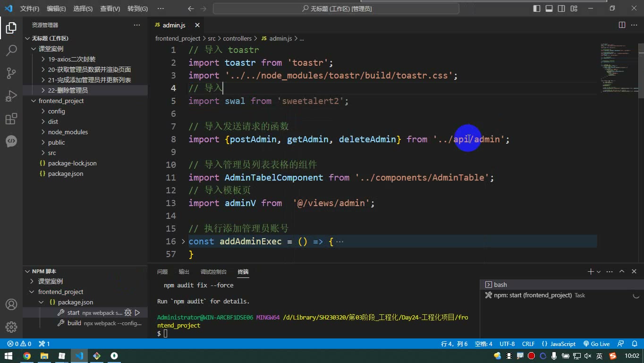Screen dimensions: 644x363
Task: Open the 文件(F) menu
Action: [29, 9]
